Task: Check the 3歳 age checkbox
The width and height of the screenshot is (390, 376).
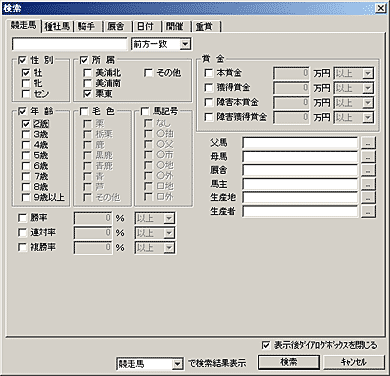Action: point(26,134)
